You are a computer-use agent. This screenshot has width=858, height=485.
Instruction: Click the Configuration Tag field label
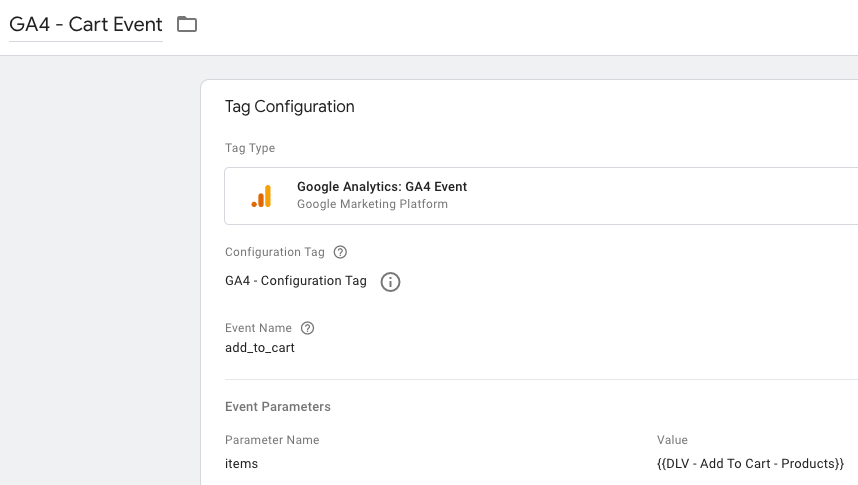[275, 253]
